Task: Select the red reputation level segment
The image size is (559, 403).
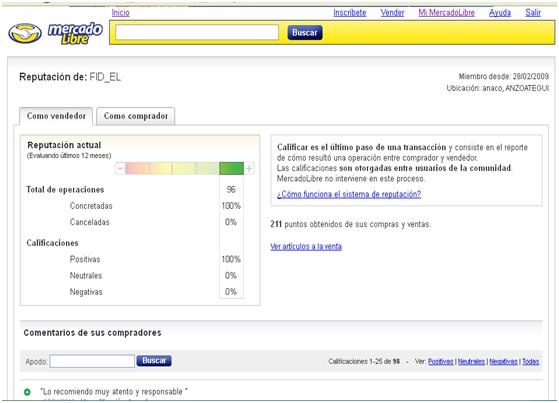Action: pyautogui.click(x=137, y=168)
